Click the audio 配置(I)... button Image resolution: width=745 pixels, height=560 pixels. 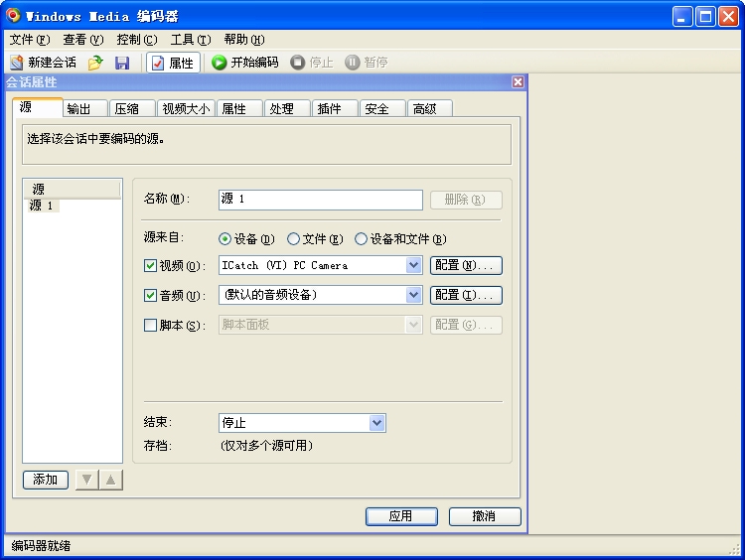[x=466, y=295]
